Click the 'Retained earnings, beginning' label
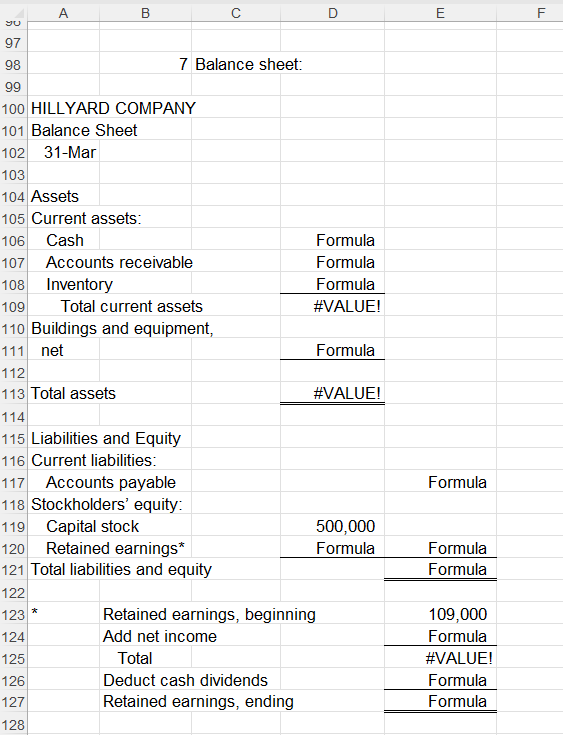 point(209,615)
